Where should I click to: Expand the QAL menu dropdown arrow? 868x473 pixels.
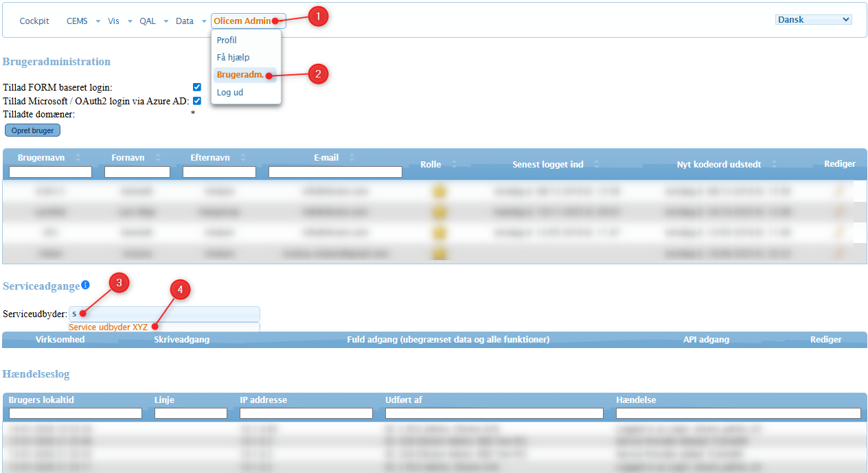click(x=165, y=21)
